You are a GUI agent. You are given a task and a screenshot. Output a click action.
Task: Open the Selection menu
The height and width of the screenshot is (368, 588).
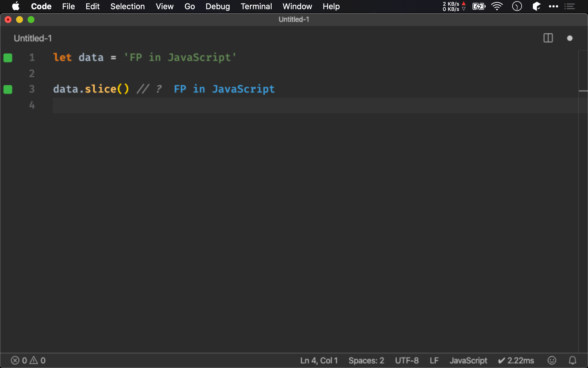(x=127, y=6)
